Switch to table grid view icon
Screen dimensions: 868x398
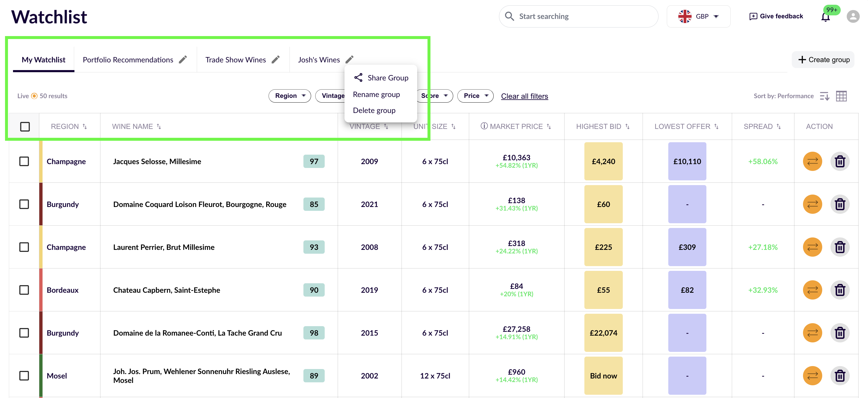(x=841, y=96)
